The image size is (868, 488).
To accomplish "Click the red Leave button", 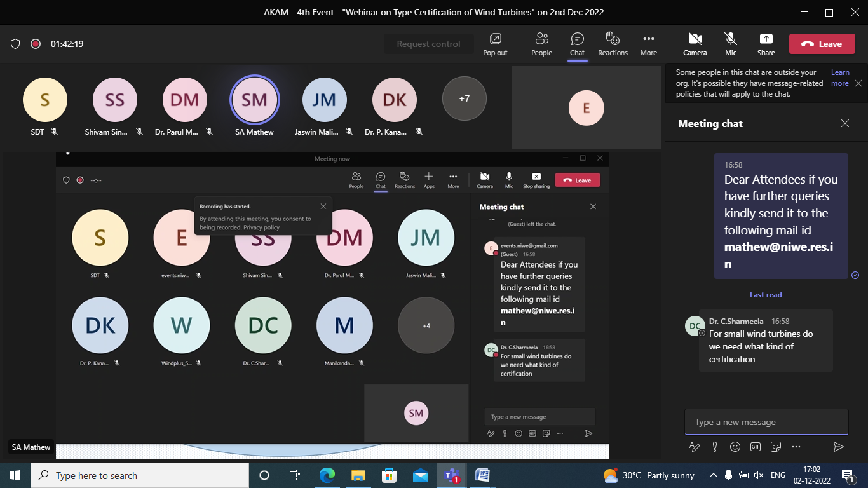I will coord(822,44).
